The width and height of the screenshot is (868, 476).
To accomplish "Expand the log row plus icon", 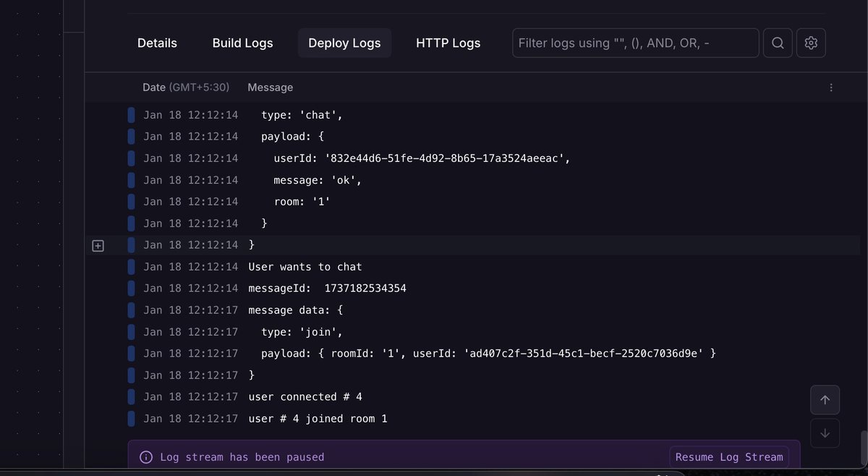I will 98,246.
